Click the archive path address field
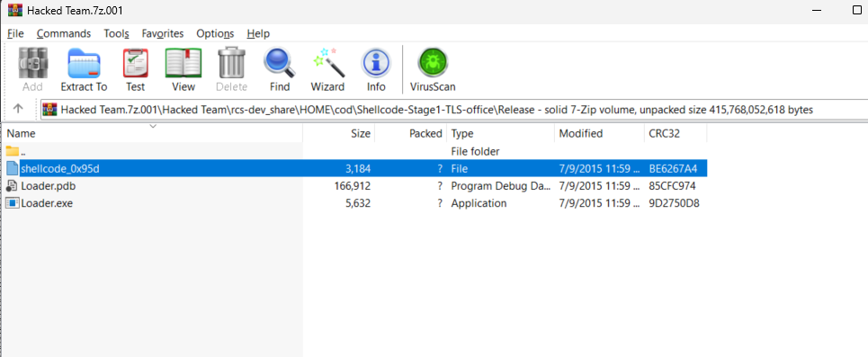The image size is (868, 357). 454,109
